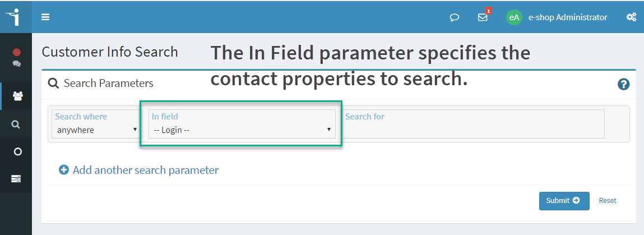Open the settings gears icon at top right
The width and height of the screenshot is (644, 235).
point(631,17)
